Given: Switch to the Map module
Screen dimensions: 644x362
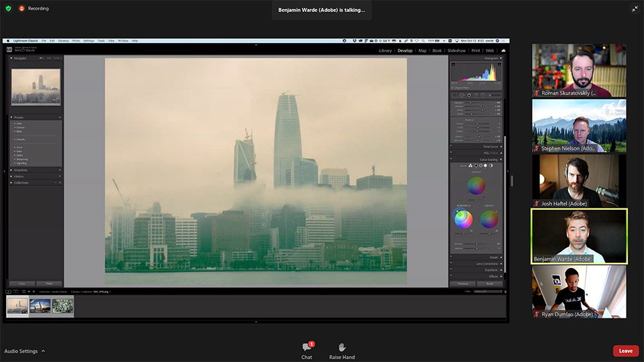Looking at the screenshot, I should click(422, 50).
